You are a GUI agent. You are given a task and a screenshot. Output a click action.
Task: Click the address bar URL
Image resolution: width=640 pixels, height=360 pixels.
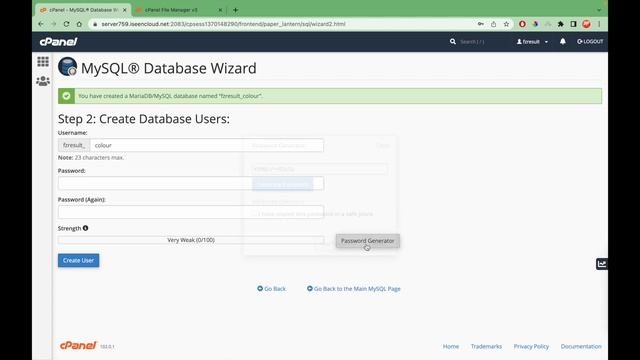tap(223, 24)
